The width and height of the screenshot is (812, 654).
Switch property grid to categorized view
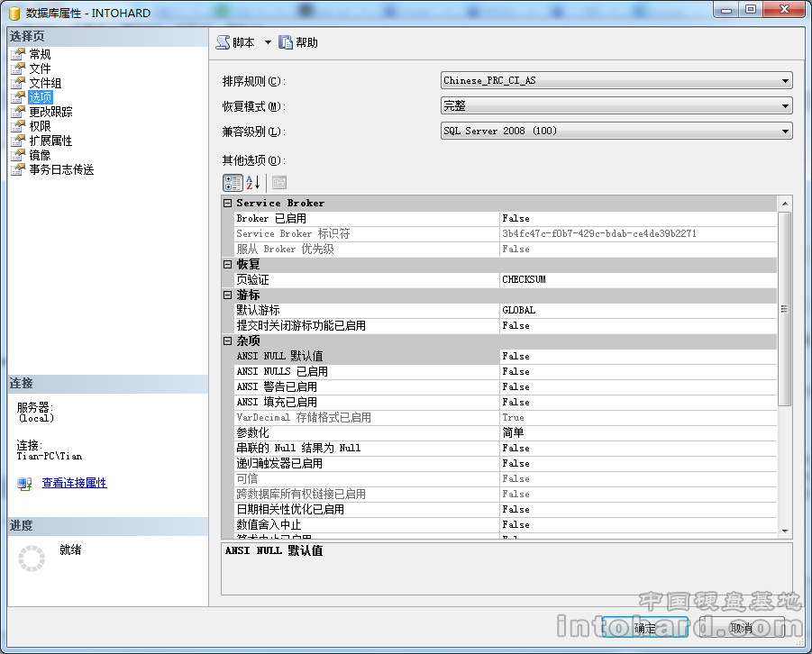(x=233, y=182)
